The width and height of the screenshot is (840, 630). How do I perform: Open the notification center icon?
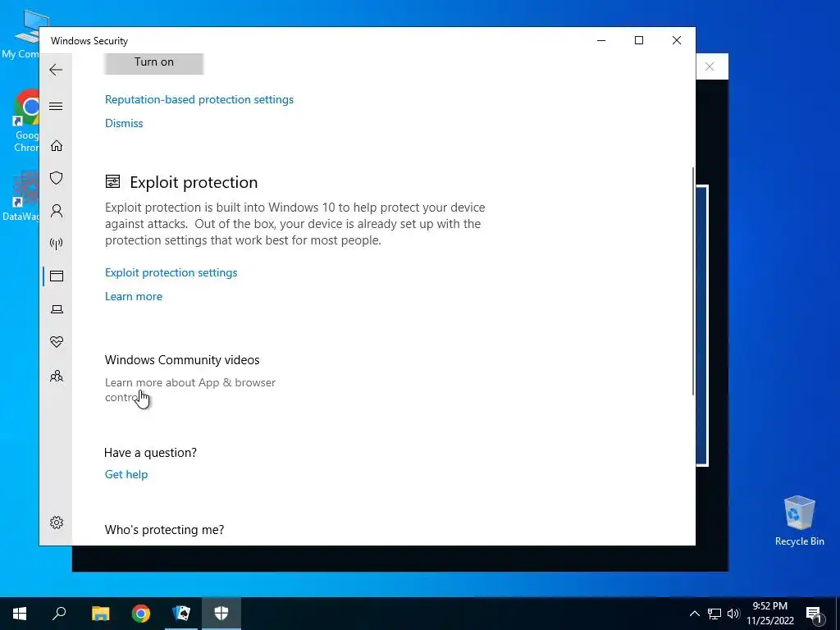814,614
